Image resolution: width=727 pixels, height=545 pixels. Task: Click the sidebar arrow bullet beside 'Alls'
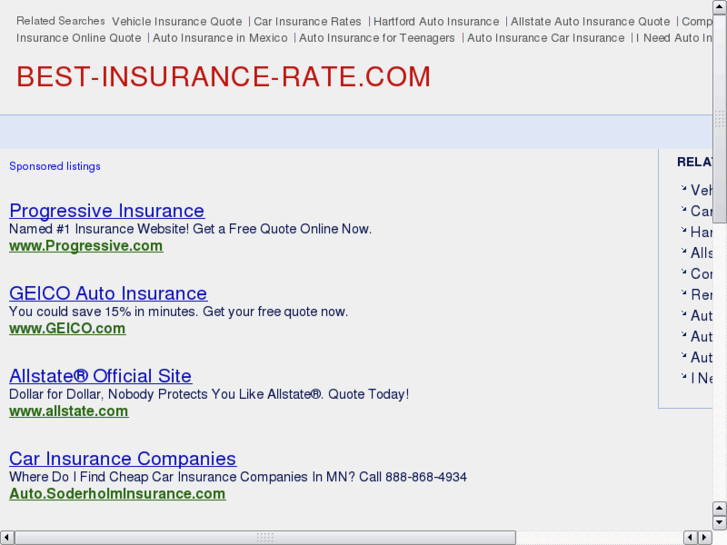pos(683,251)
